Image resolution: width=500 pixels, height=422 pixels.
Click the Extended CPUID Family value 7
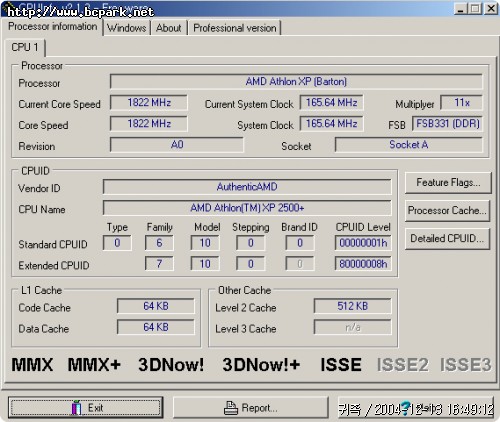(x=159, y=264)
